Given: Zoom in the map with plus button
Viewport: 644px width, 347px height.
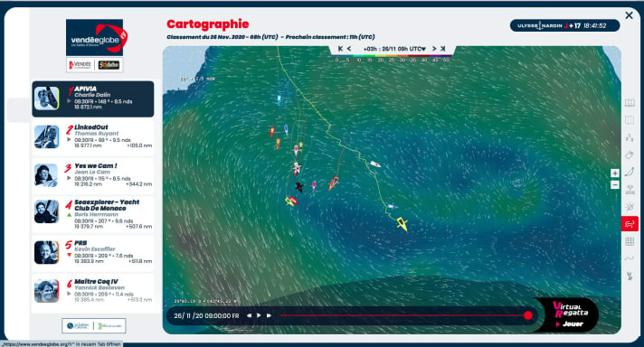Looking at the screenshot, I should [x=615, y=173].
